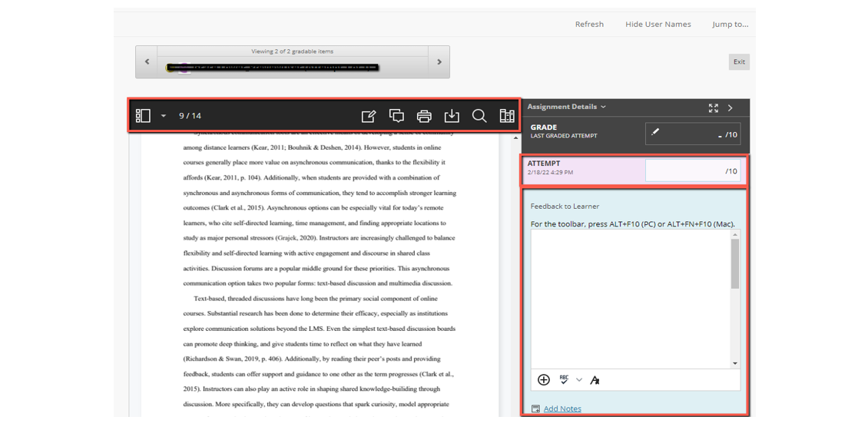Expand the Assignment Details dropdown
The width and height of the screenshot is (868, 430).
point(566,107)
